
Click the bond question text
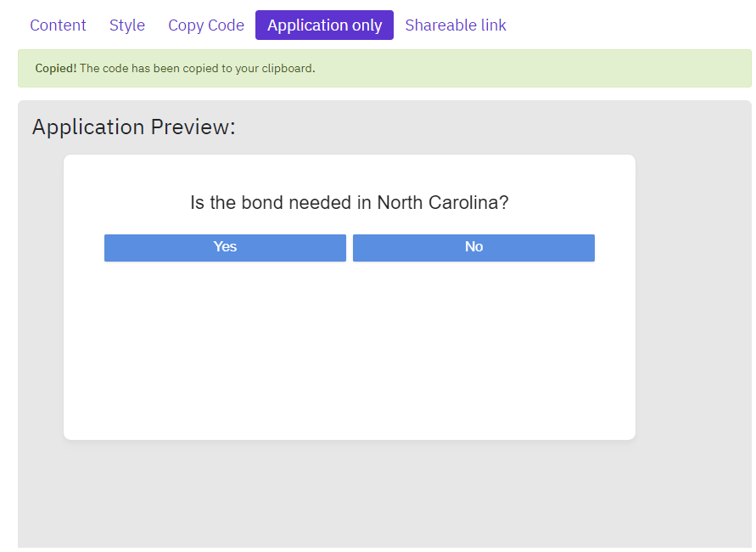pyautogui.click(x=350, y=203)
